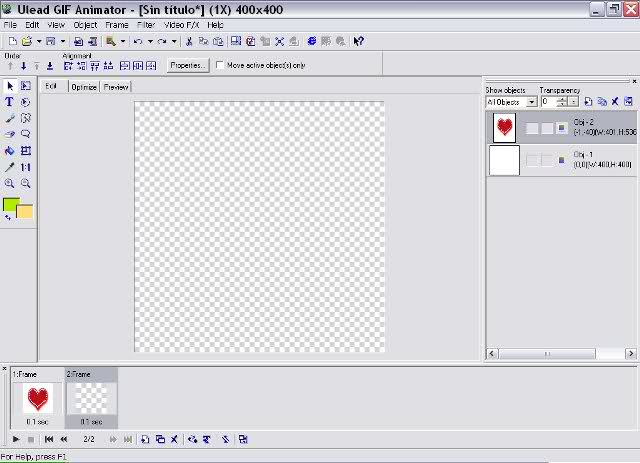640x463 pixels.
Task: Toggle second lock box of Obj - 2
Action: [547, 128]
